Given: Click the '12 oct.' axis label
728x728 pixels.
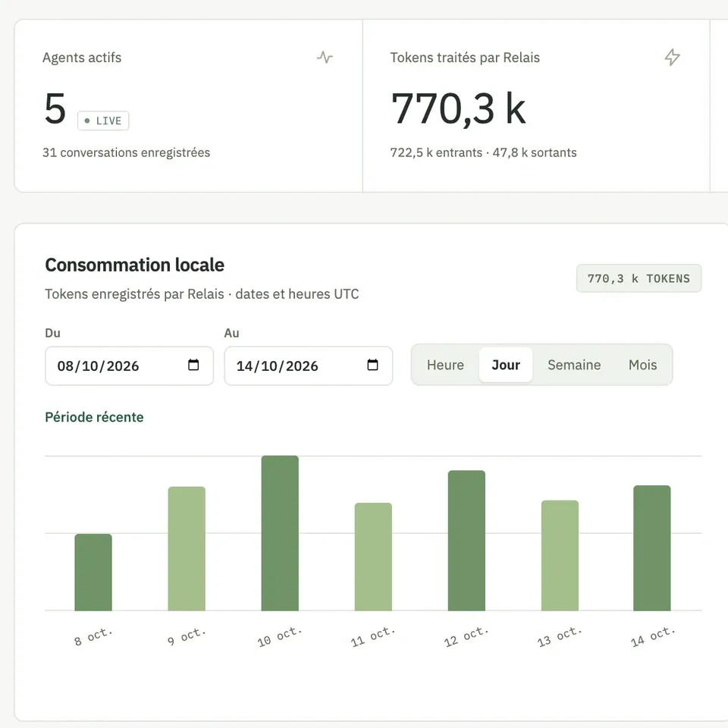Looking at the screenshot, I should coord(466,636).
